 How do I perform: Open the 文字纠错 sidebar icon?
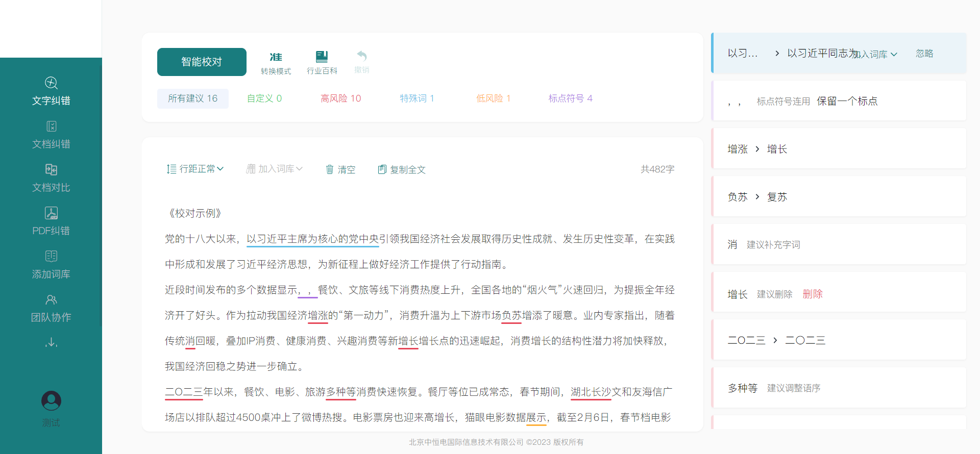[51, 83]
